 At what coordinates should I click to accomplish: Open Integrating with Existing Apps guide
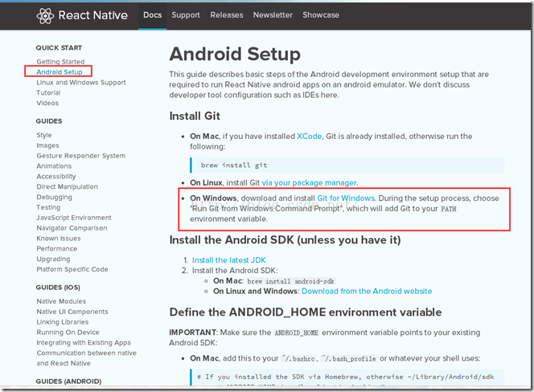84,343
